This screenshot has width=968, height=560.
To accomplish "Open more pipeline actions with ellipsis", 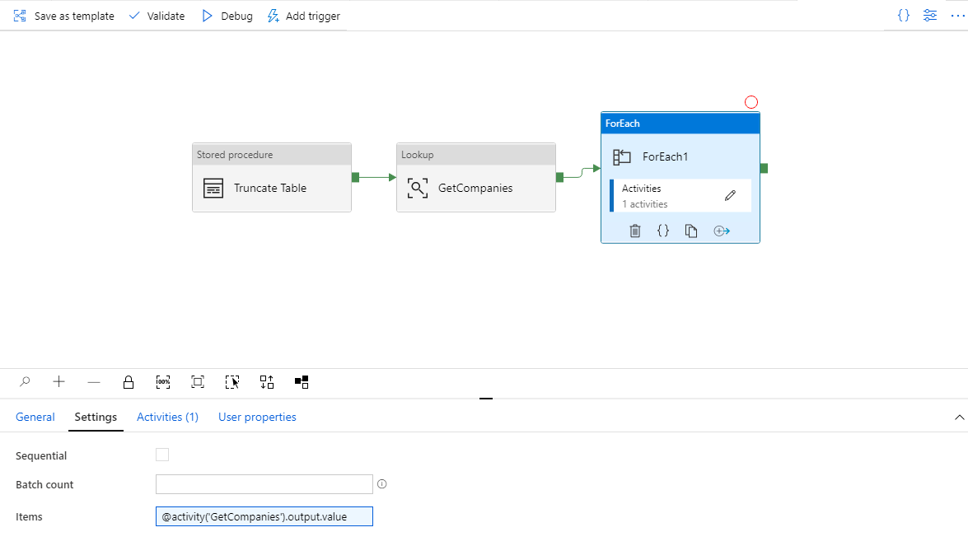I will [957, 15].
